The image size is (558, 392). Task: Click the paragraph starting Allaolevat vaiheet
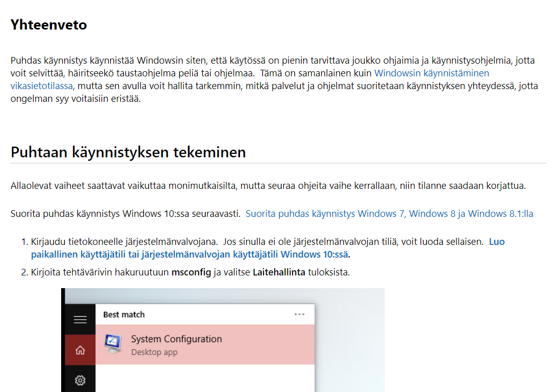pyautogui.click(x=268, y=186)
